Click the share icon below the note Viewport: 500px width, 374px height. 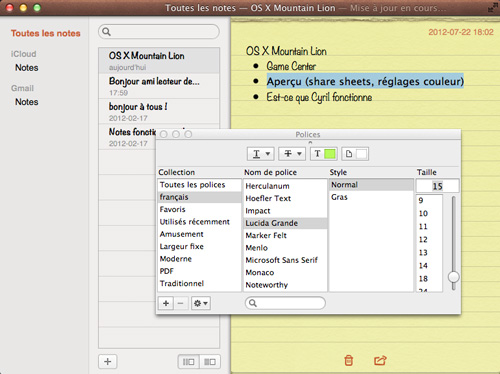click(x=380, y=360)
